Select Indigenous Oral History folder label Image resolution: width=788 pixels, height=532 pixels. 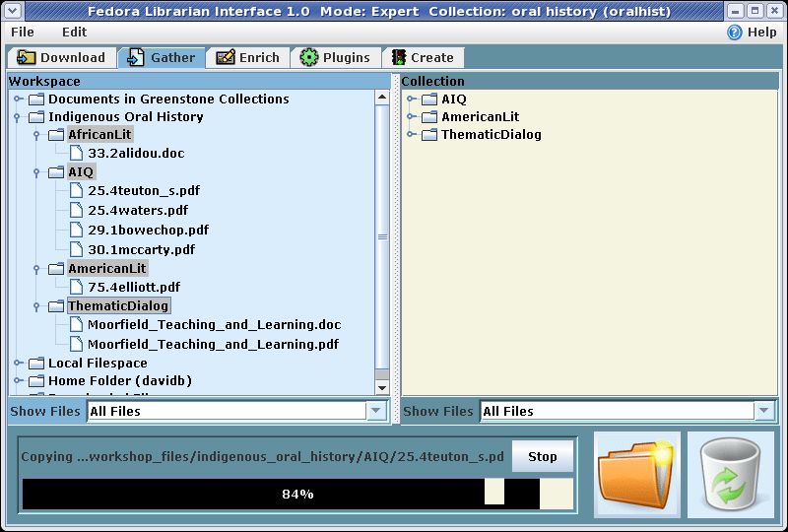click(126, 116)
